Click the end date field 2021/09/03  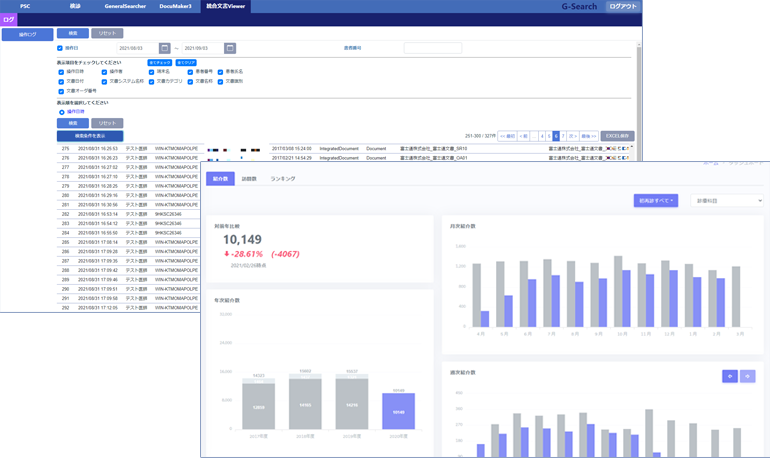point(203,48)
